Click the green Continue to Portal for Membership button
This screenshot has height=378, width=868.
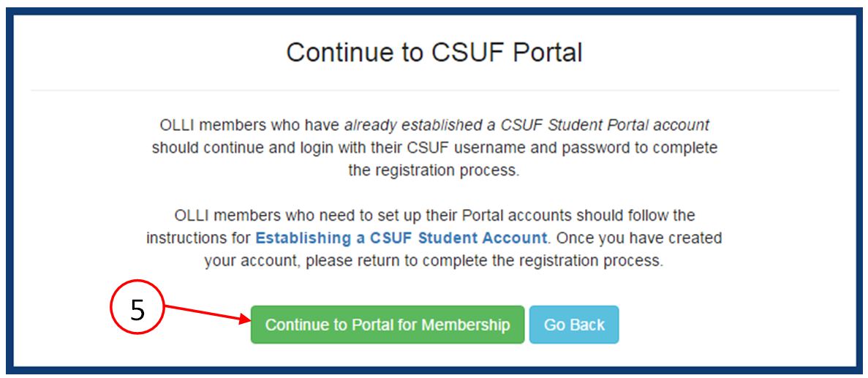click(x=388, y=325)
